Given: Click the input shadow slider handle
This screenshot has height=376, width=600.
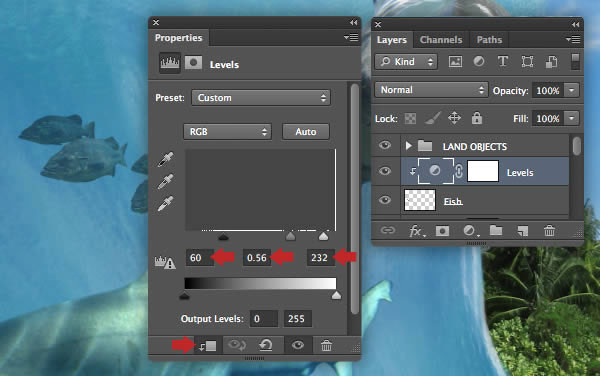Looking at the screenshot, I should click(x=223, y=237).
